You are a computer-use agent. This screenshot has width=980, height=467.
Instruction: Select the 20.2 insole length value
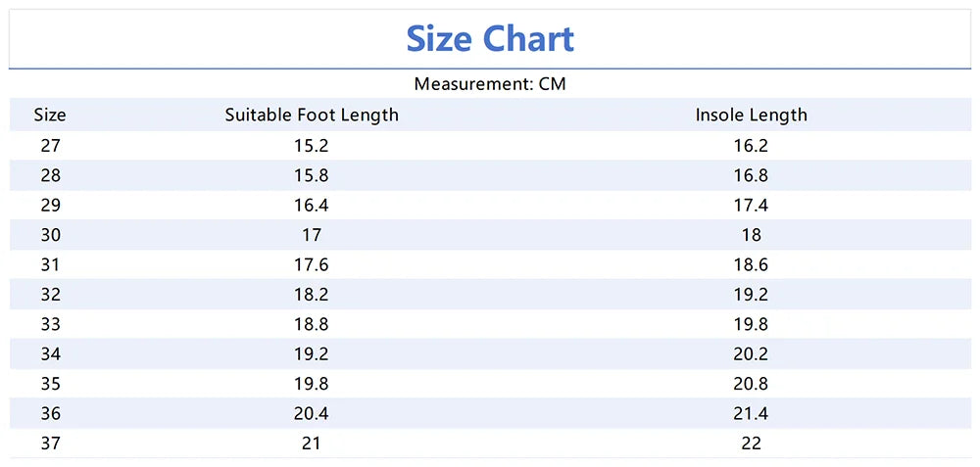[751, 353]
